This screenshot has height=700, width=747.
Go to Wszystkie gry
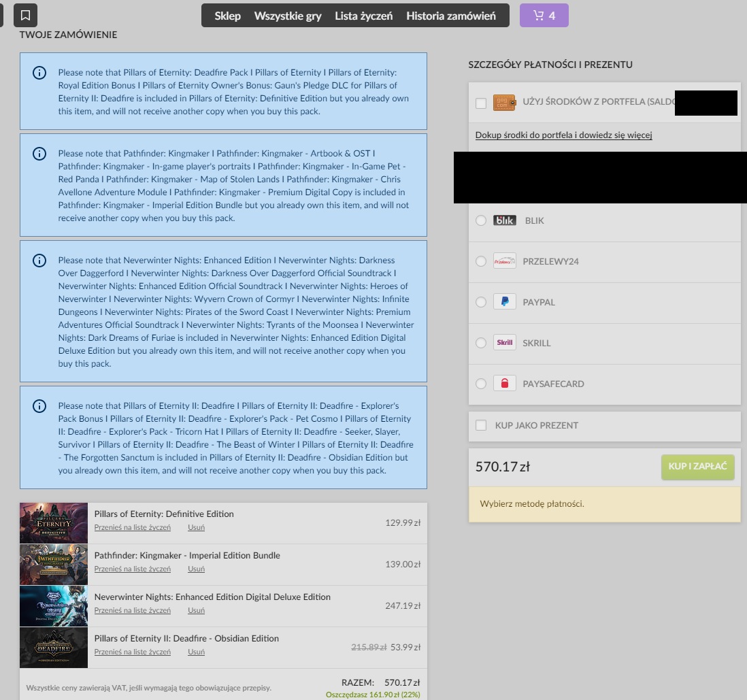(288, 16)
